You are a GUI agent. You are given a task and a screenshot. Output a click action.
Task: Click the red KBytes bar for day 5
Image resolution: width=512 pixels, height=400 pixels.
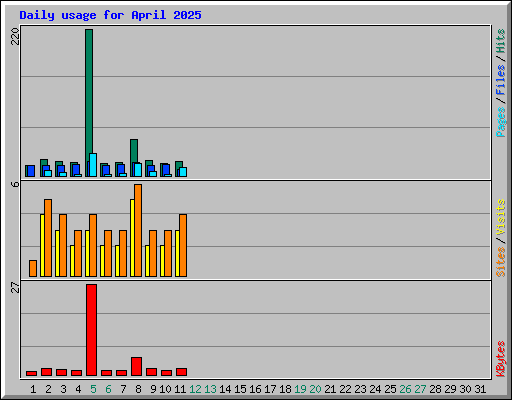tap(91, 330)
